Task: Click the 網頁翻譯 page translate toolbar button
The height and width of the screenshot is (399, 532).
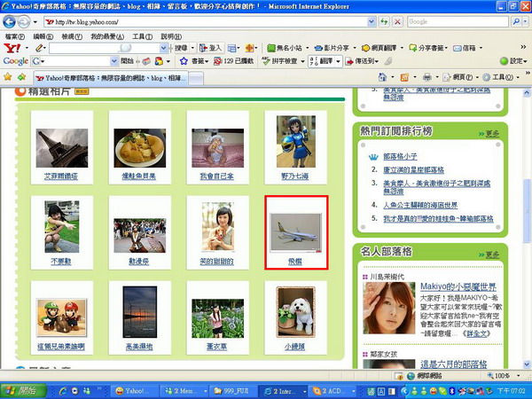Action: [x=379, y=48]
